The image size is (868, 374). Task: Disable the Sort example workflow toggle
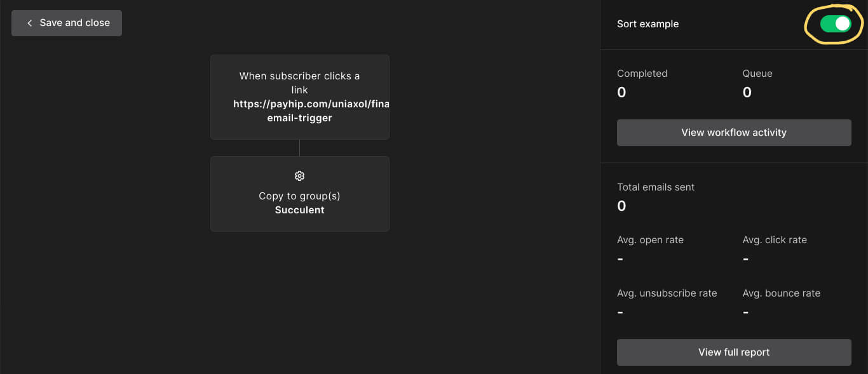pyautogui.click(x=835, y=24)
